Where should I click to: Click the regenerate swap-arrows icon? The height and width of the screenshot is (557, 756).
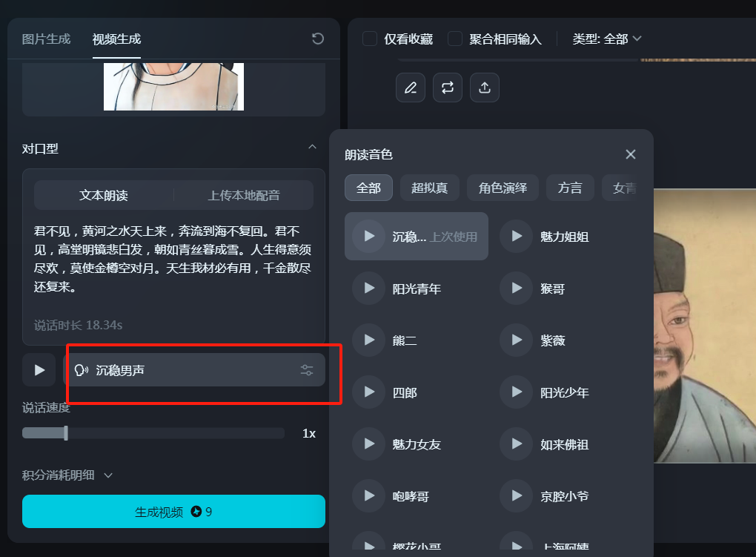[447, 88]
